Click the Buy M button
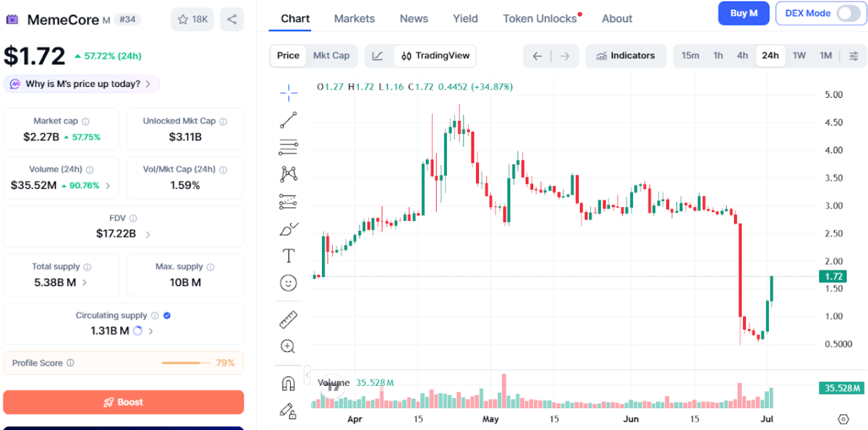868x430 pixels. click(744, 13)
